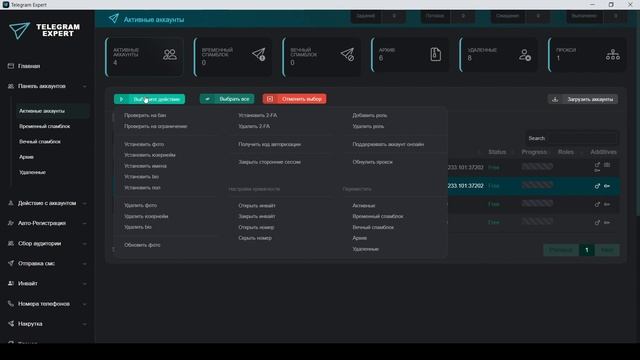Viewport: 640px width, 360px height.
Task: Click the red Отменить выбор button
Action: pos(294,99)
